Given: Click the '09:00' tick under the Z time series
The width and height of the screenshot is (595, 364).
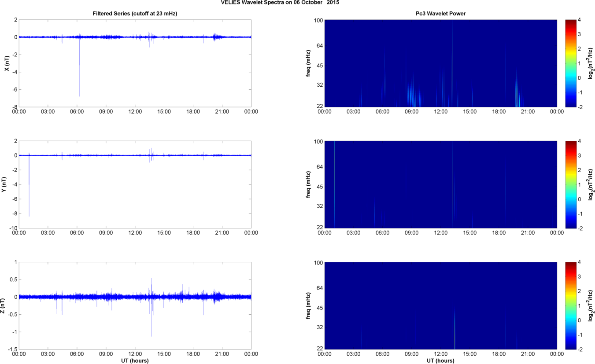Looking at the screenshot, I should pos(106,354).
